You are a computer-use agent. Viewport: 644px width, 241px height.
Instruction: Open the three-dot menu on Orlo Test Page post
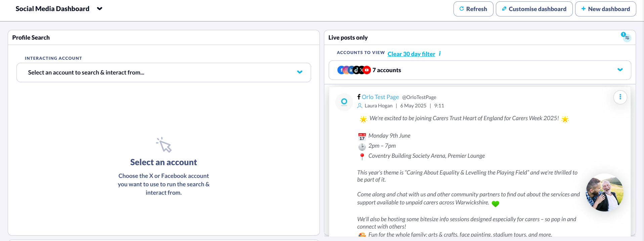(x=620, y=97)
